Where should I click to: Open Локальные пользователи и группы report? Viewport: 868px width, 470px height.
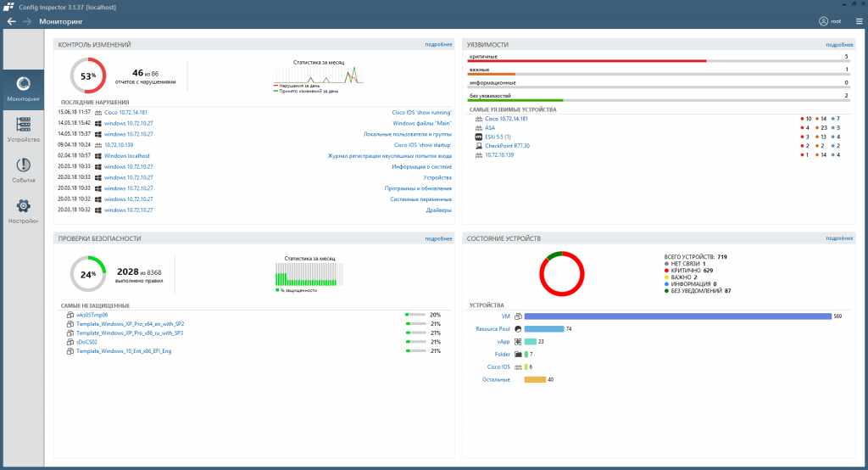coord(408,134)
